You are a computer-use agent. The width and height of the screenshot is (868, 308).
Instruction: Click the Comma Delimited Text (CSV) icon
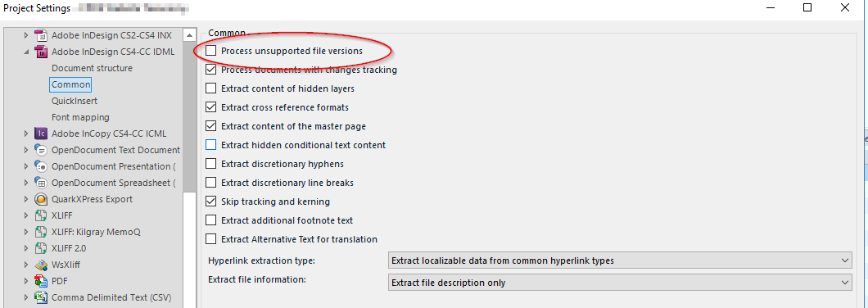[x=40, y=297]
